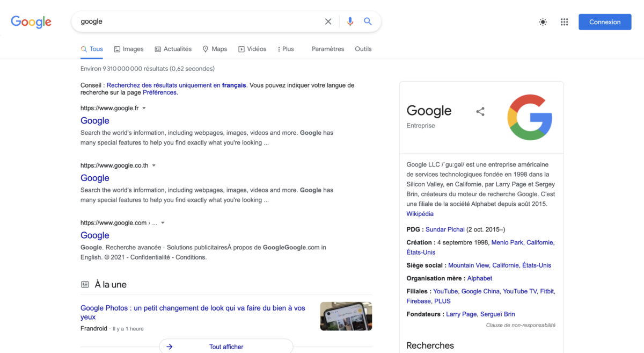Toggle dark theme with the sun icon

point(543,22)
